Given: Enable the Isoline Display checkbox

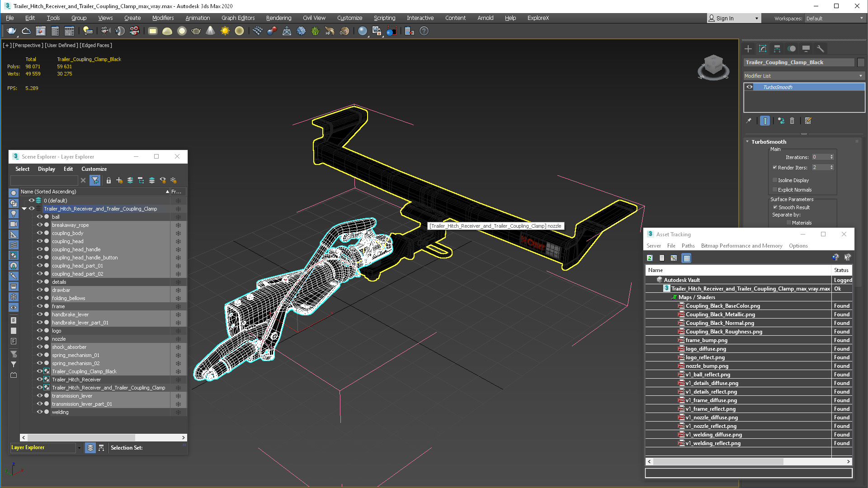Looking at the screenshot, I should click(x=775, y=180).
